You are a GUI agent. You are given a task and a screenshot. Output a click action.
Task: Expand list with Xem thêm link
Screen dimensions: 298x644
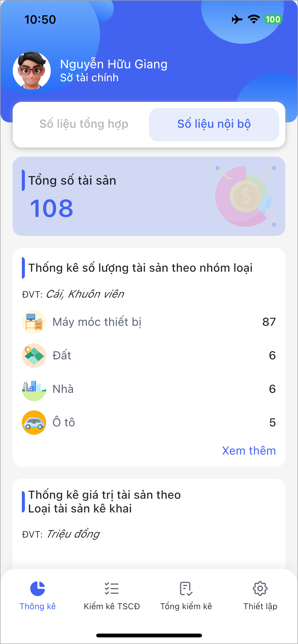pos(249,451)
